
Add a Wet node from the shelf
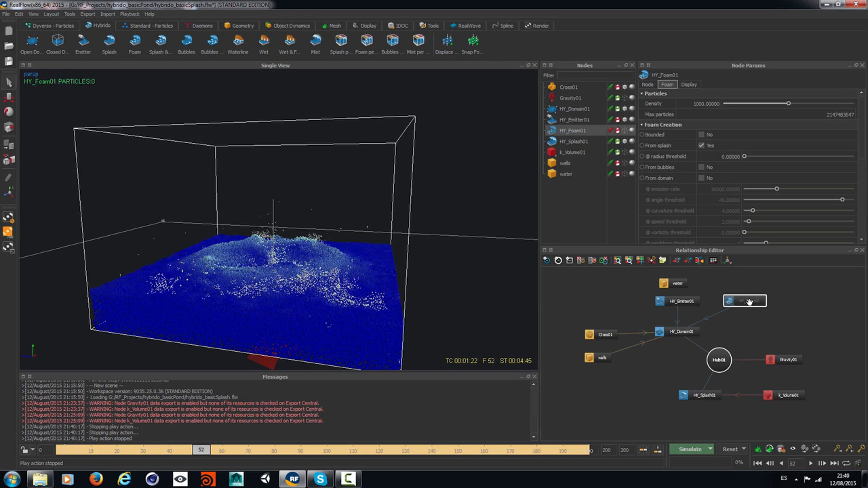click(264, 44)
